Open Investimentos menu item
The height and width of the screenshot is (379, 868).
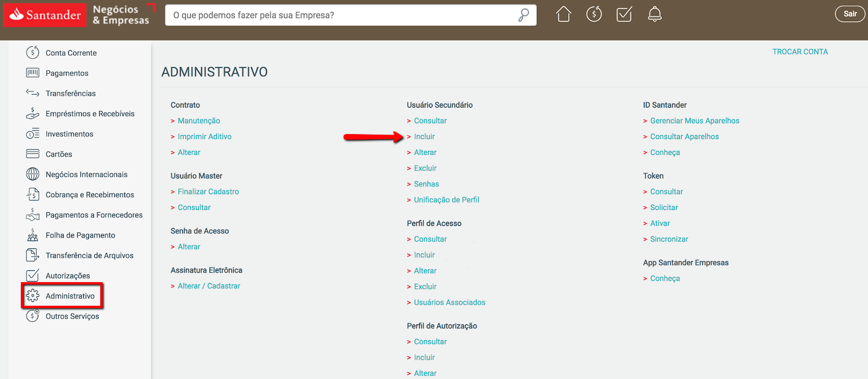click(69, 134)
